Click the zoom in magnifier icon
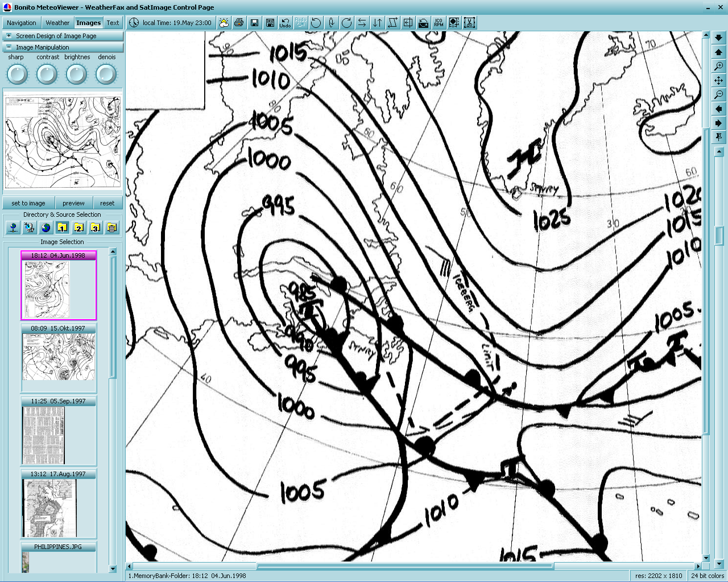The image size is (728, 582). pos(719,66)
